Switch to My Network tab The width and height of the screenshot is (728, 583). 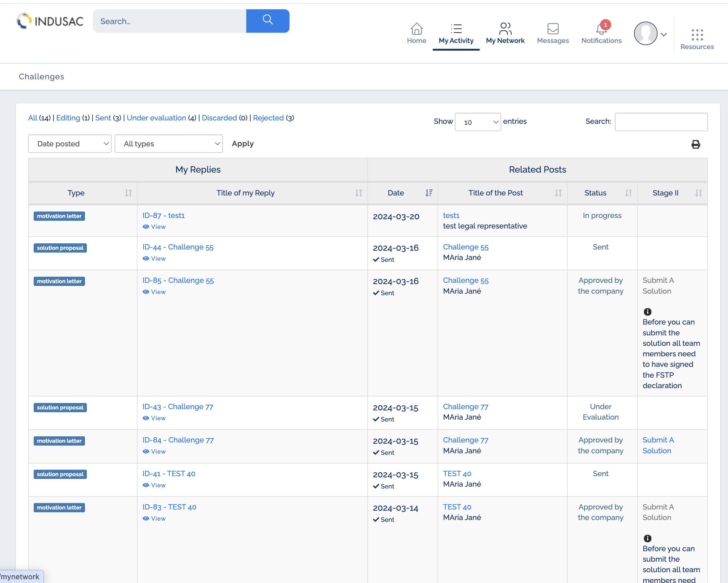[505, 33]
